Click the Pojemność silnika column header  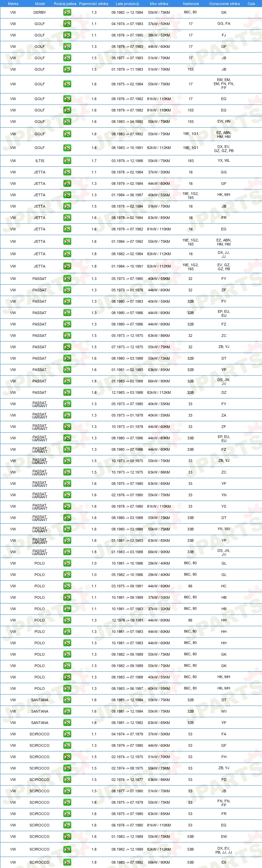point(94,4)
